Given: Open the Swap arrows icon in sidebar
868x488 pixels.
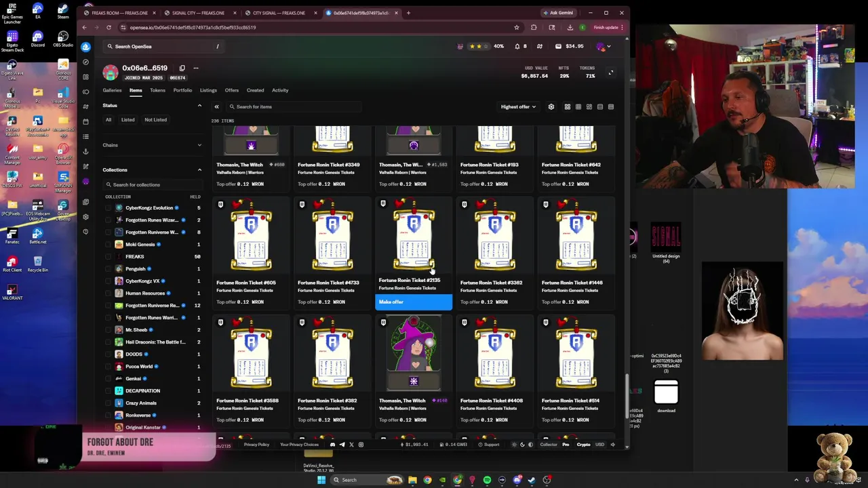Looking at the screenshot, I should (85, 106).
